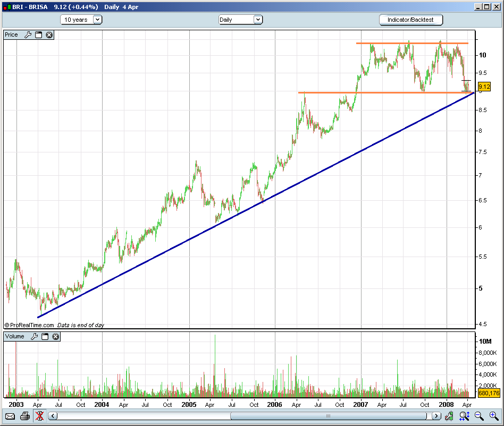
Task: Click the 4.5 price axis label
Action: tap(483, 324)
